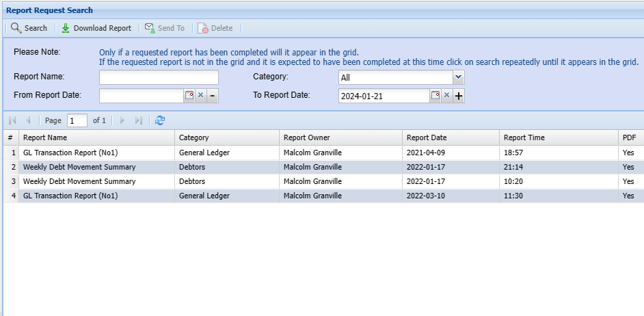644x316 pixels.
Task: Click the page number input box
Action: coord(77,120)
